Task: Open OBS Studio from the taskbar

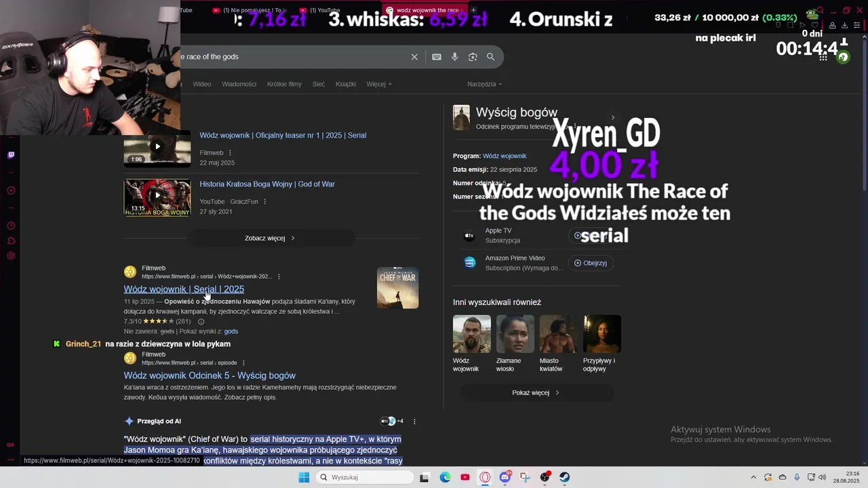Action: (545, 477)
